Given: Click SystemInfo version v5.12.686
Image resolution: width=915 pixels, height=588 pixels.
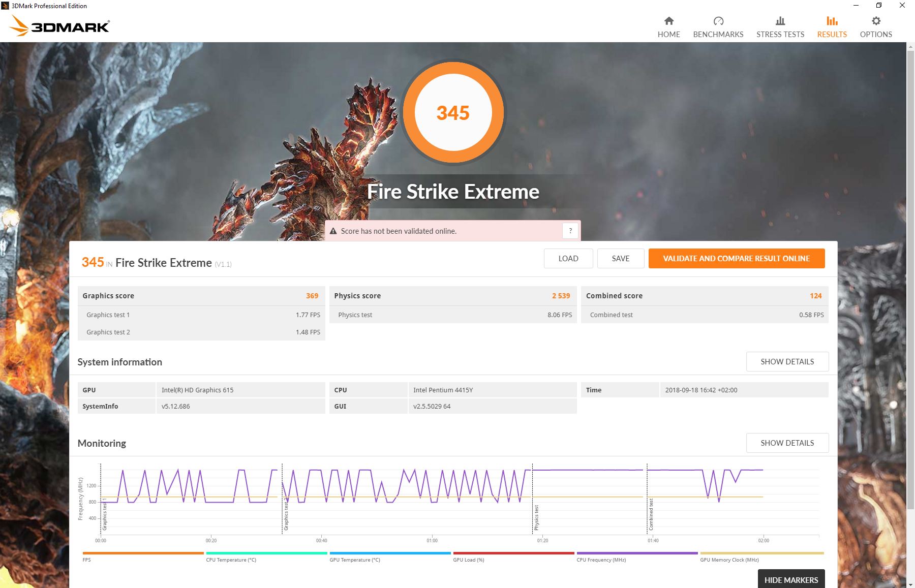Looking at the screenshot, I should pyautogui.click(x=175, y=406).
